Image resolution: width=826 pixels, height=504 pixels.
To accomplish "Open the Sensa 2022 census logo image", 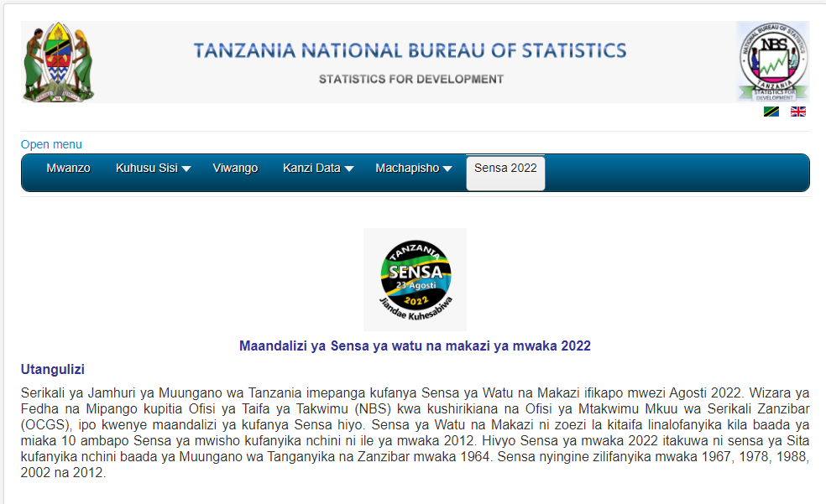I will [x=416, y=279].
